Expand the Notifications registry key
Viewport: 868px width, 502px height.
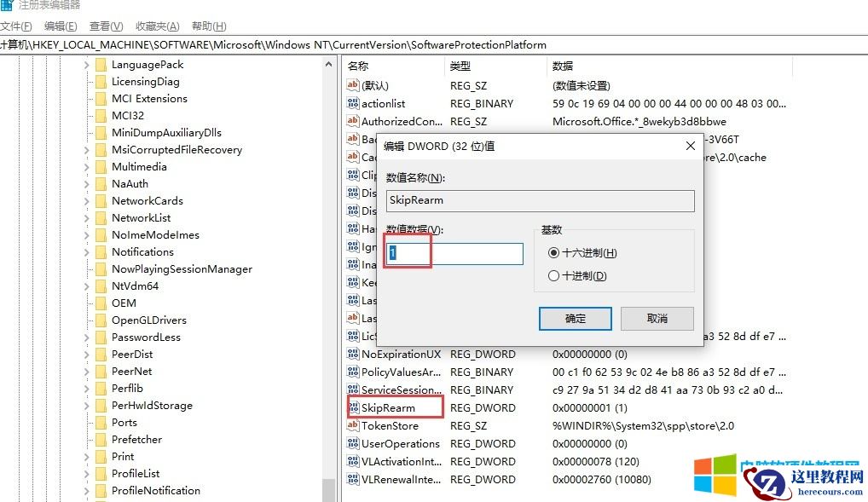tap(86, 251)
